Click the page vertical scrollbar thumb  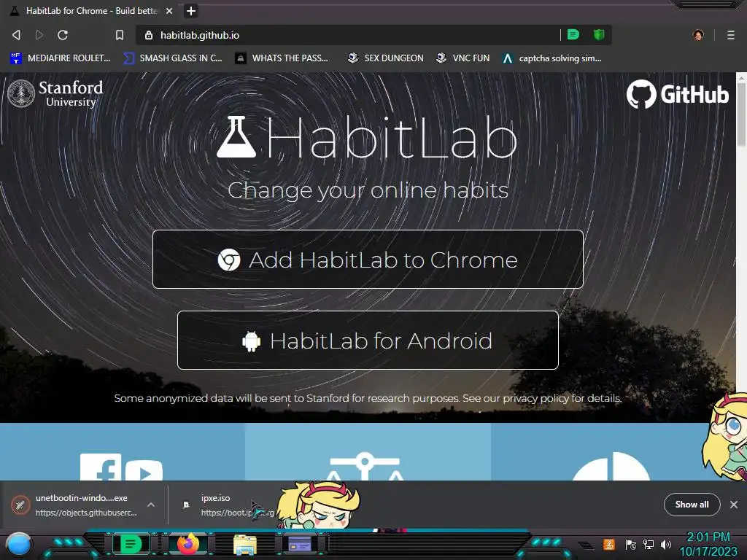coord(741,114)
